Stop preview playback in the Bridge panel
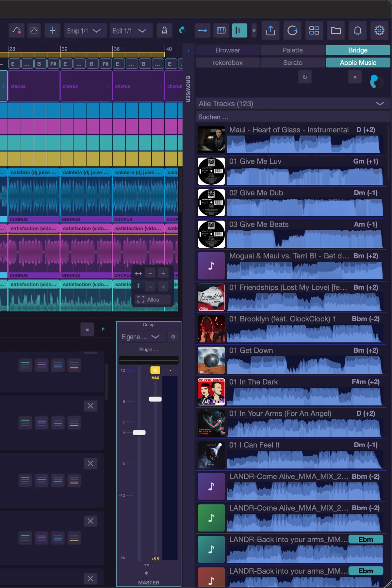Image resolution: width=392 pixels, height=588 pixels. [x=355, y=77]
